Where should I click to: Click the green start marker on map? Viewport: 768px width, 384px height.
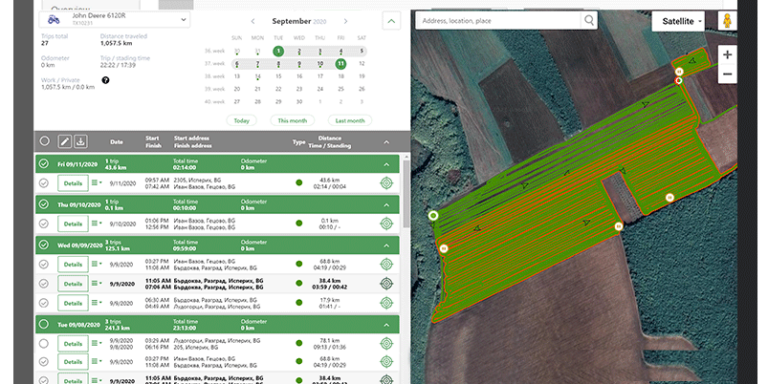point(432,216)
